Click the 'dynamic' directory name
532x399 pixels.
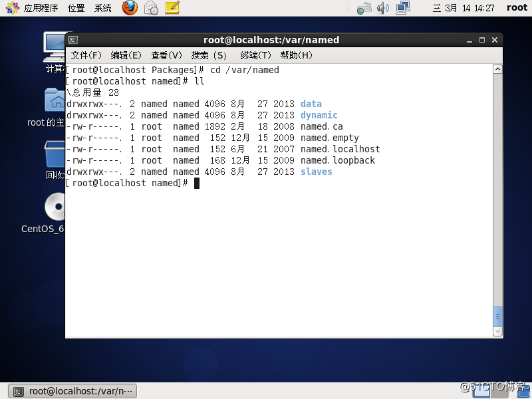coord(319,115)
